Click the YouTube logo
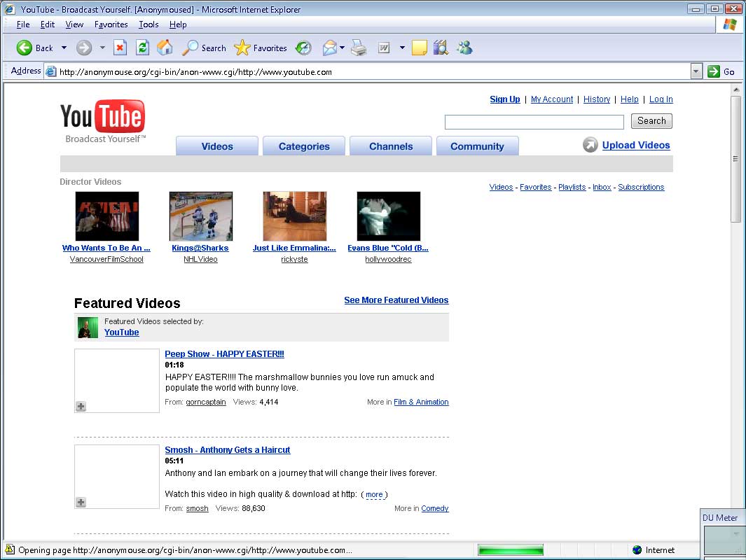Image resolution: width=746 pixels, height=560 pixels. coord(103,121)
